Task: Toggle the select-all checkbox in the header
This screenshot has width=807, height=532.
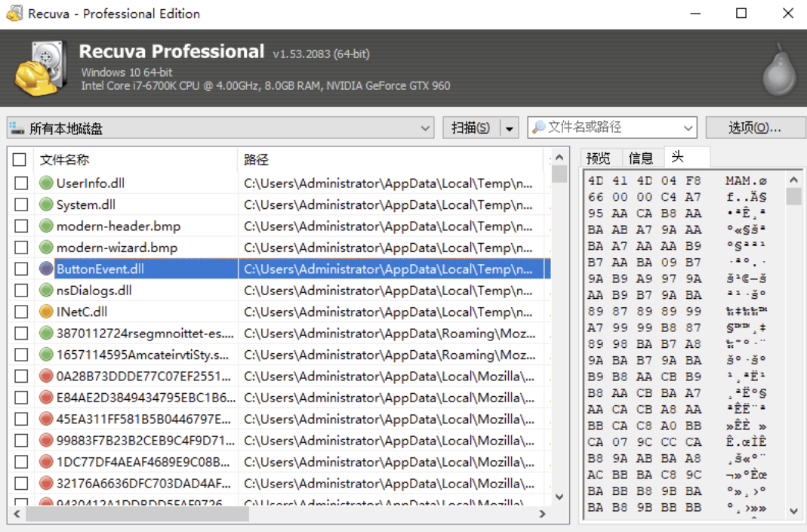Action: [20, 159]
